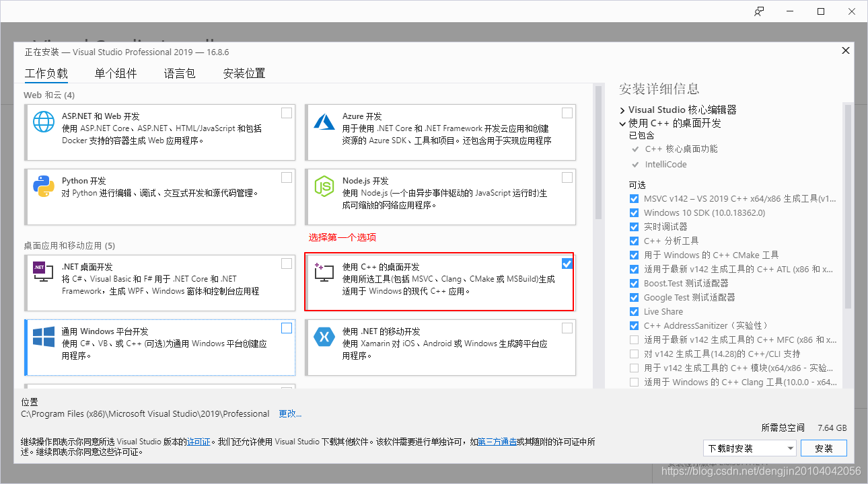This screenshot has width=868, height=484.
Task: Switch to the 安装位置 tab
Action: click(244, 73)
